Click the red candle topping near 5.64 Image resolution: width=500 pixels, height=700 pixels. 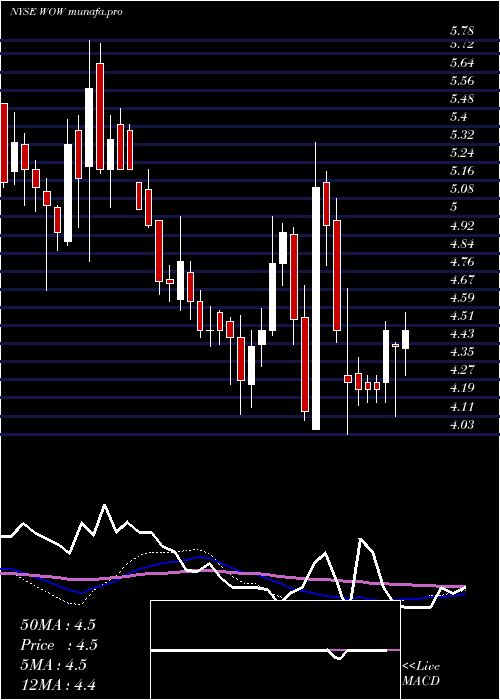(100, 117)
